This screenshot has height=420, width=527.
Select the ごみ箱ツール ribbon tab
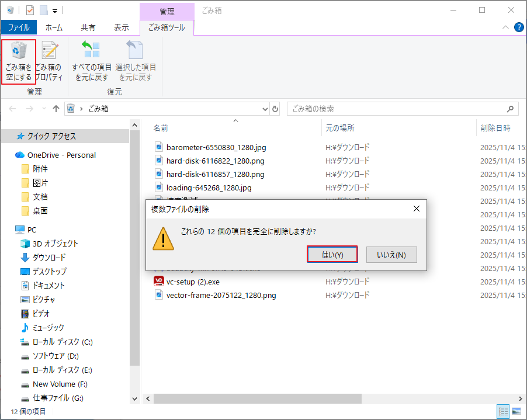tap(167, 27)
